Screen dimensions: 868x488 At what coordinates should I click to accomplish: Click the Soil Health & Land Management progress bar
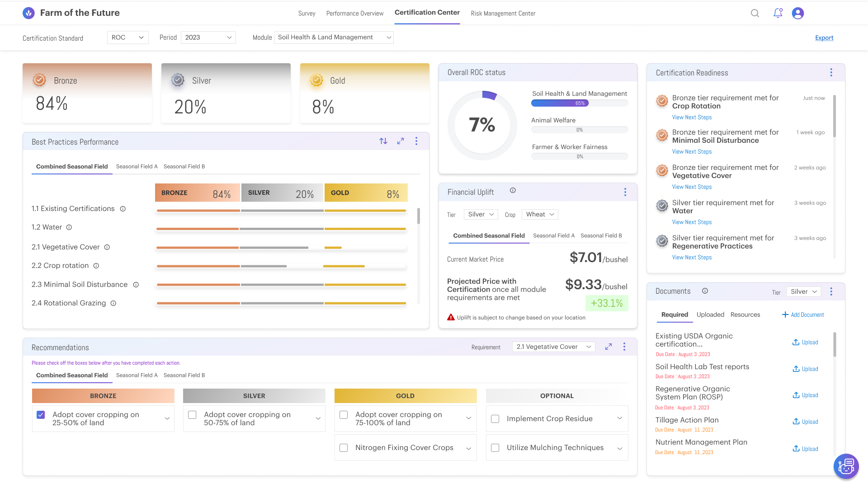pos(579,103)
